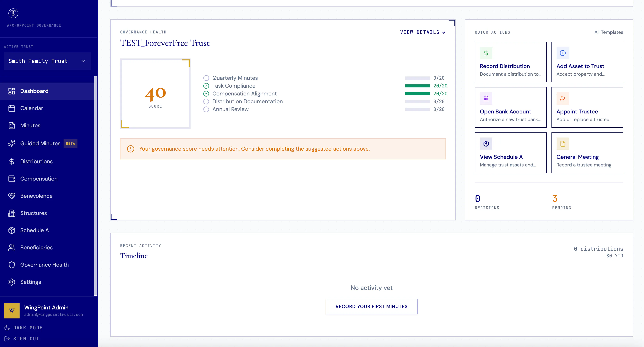Click Record Your First Minutes button
644x347 pixels.
click(x=371, y=307)
